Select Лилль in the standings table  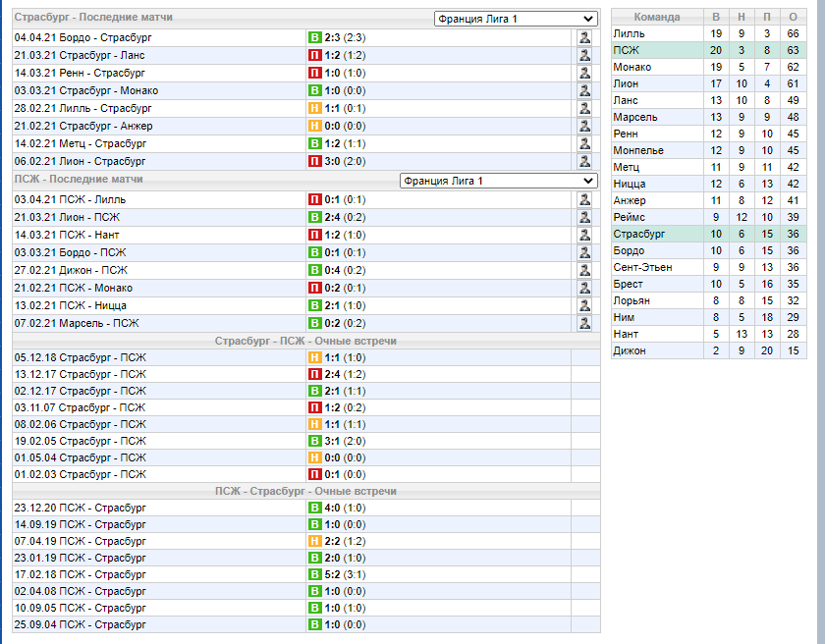(x=709, y=33)
